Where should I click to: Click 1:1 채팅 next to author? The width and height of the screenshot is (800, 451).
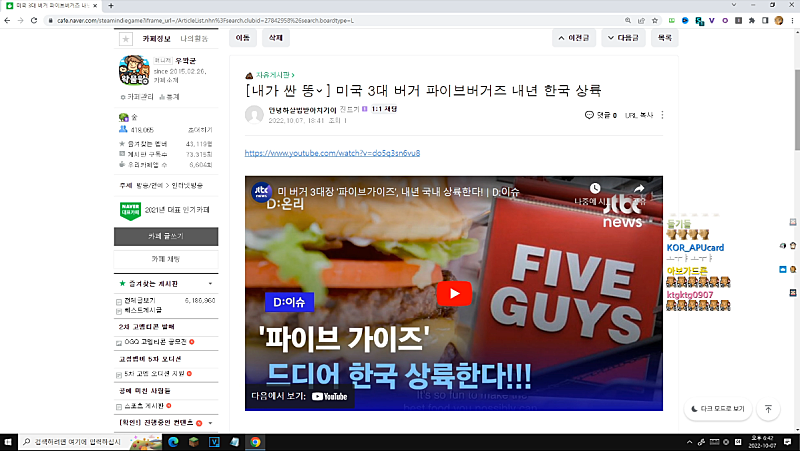[384, 109]
